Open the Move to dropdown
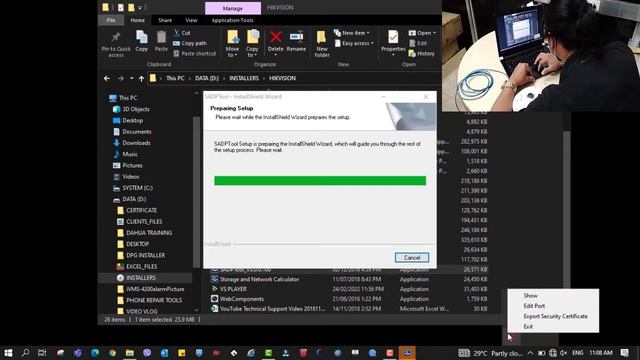This screenshot has width=640, height=360. pos(232,52)
